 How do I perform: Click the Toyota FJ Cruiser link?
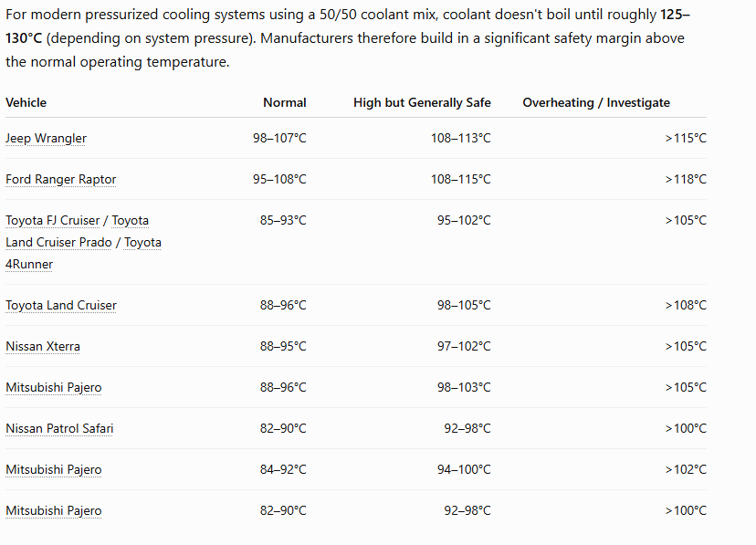point(53,220)
